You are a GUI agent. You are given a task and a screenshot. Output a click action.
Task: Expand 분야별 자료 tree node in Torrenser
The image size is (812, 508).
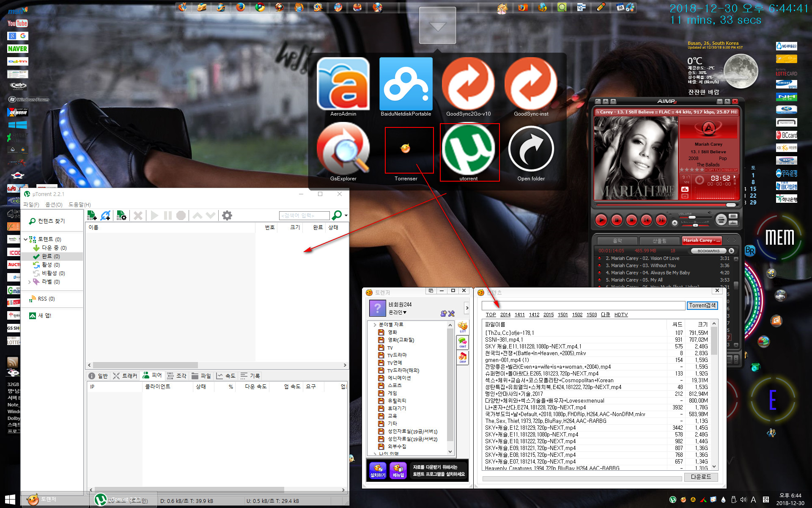375,325
